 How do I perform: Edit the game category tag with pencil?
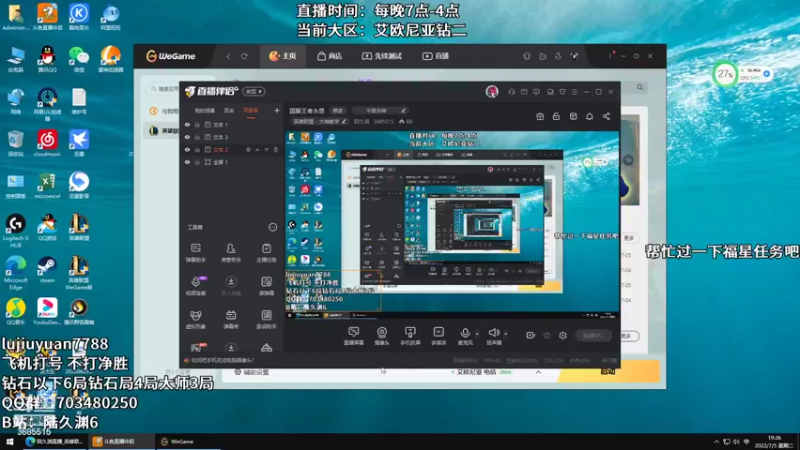tap(319, 121)
